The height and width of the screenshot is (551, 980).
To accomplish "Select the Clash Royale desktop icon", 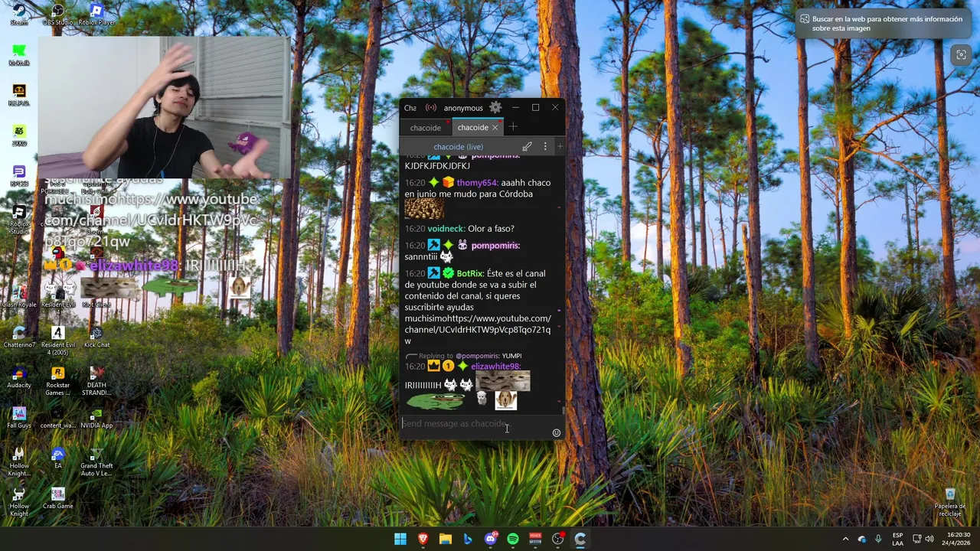I will pyautogui.click(x=19, y=296).
